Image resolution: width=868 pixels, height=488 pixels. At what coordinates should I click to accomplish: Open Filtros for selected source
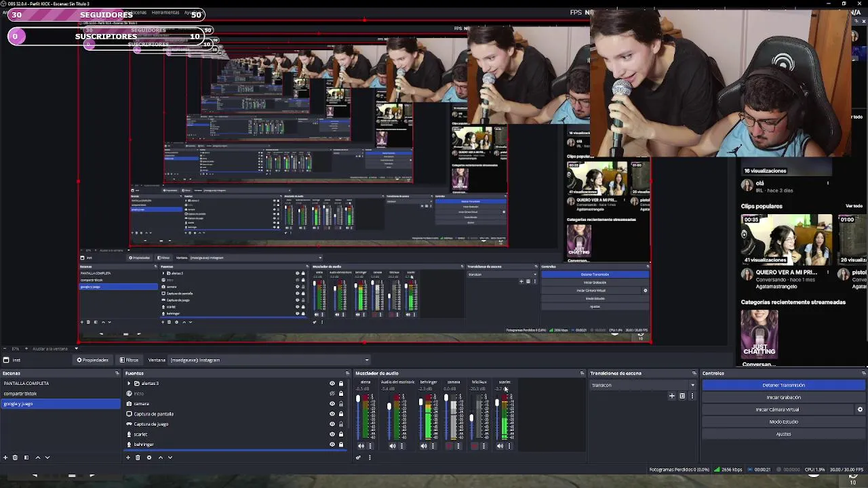coord(129,360)
